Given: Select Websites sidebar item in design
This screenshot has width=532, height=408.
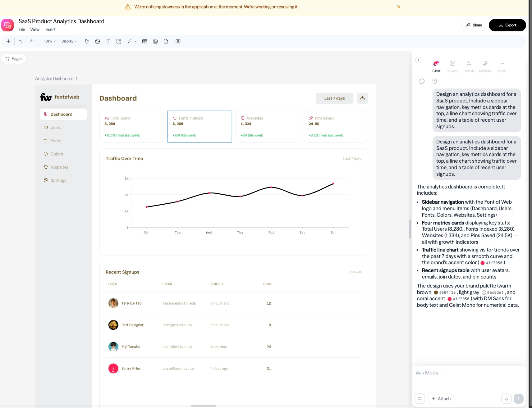Looking at the screenshot, I should 64,167.
